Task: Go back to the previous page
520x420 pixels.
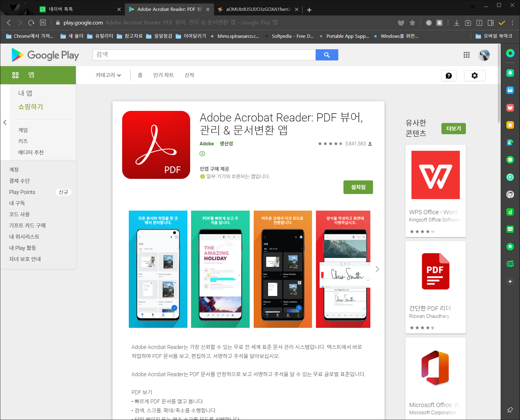Action: click(x=9, y=23)
